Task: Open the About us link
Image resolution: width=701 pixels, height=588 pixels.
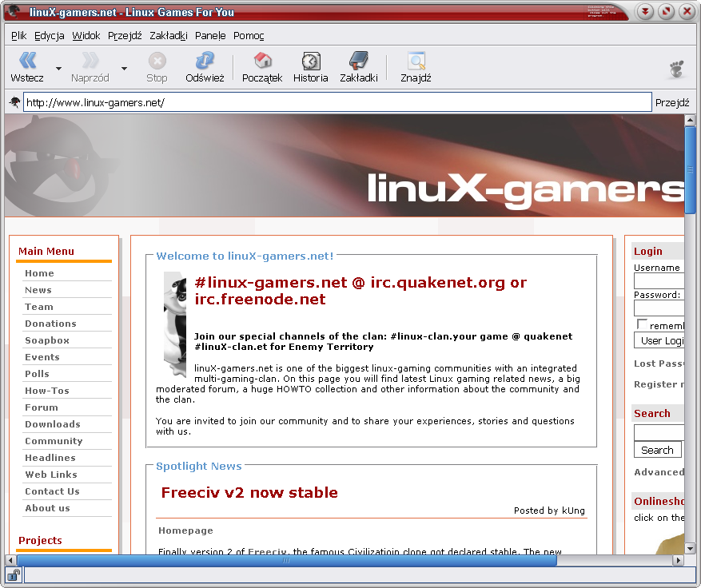Action: (47, 508)
